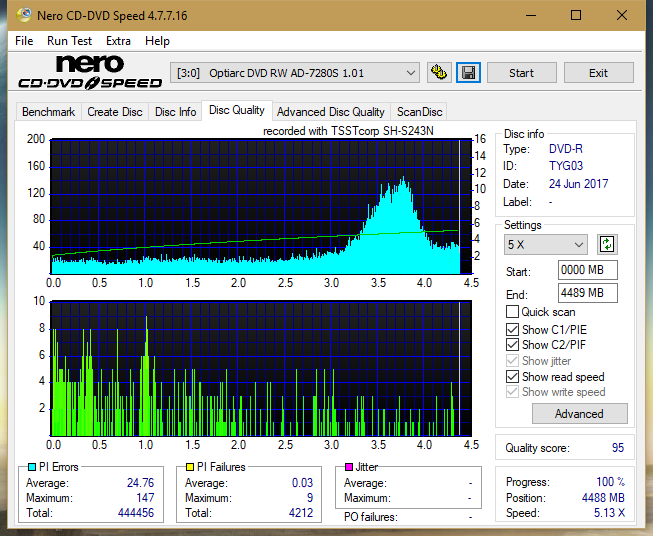Click the PI Errors graph area
653x536 pixels.
click(261, 207)
